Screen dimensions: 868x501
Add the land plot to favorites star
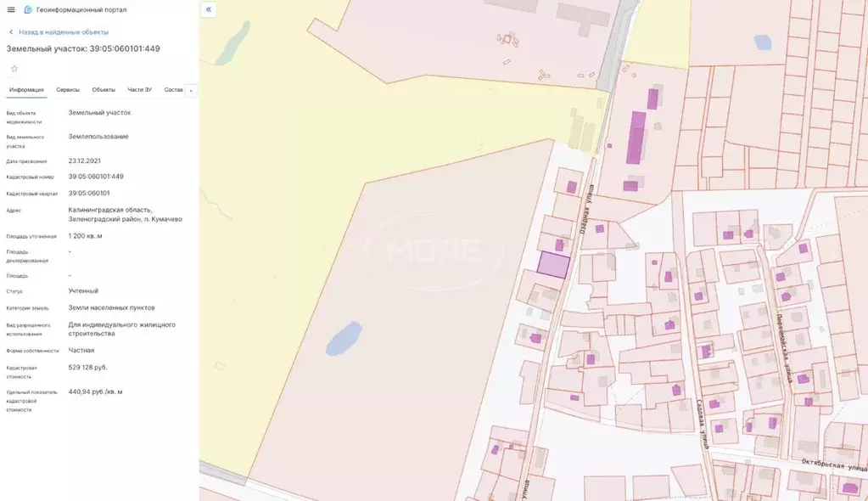(14, 69)
